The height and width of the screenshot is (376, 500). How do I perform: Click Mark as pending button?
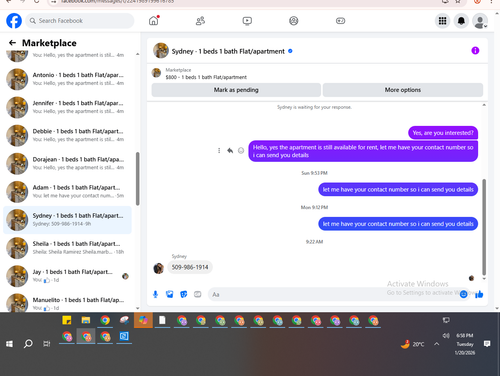tap(236, 90)
